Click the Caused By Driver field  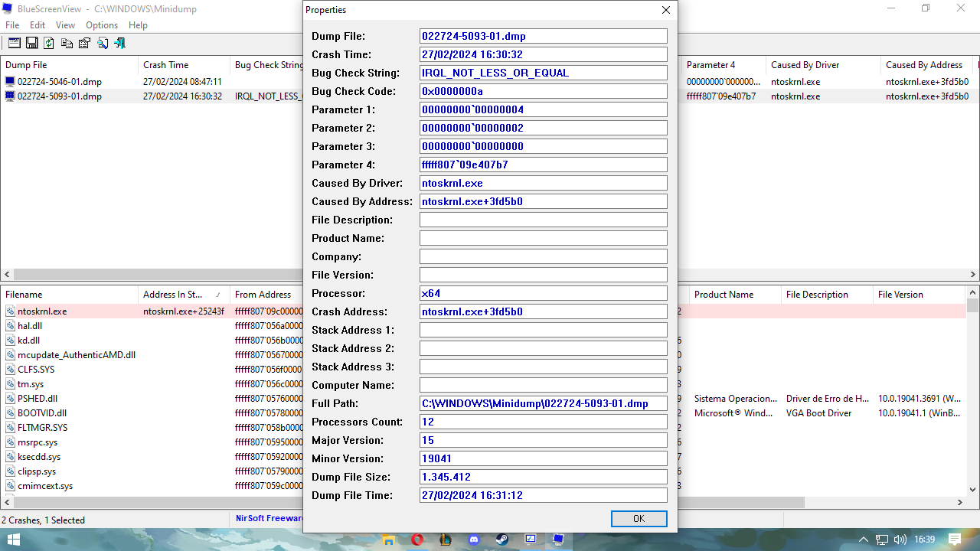[x=544, y=183]
